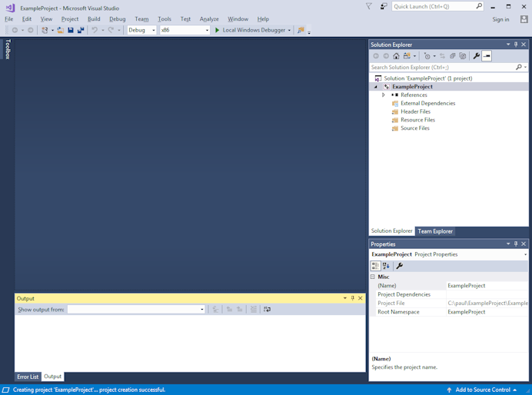Click the Undo arrow icon
The image size is (532, 395).
95,30
